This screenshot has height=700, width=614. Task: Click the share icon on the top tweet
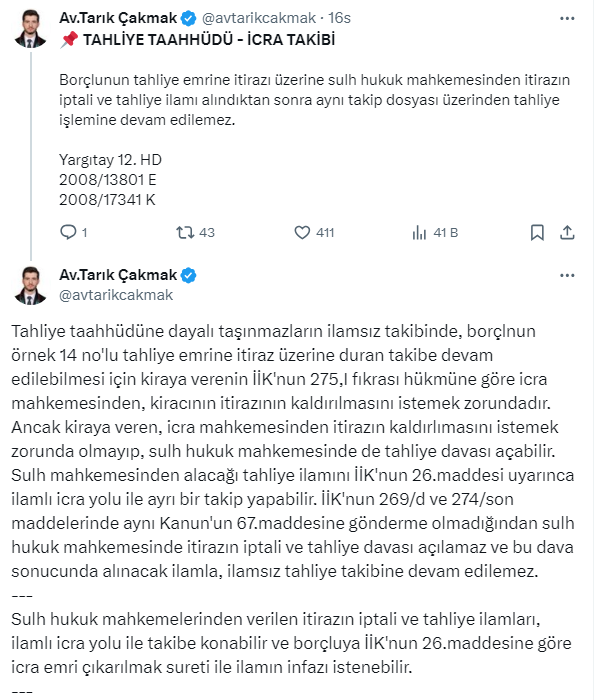coord(566,233)
